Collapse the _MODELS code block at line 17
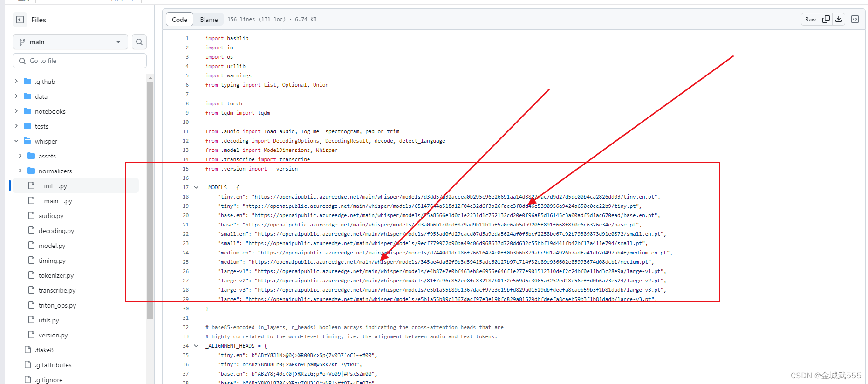This screenshot has height=384, width=868. 196,187
